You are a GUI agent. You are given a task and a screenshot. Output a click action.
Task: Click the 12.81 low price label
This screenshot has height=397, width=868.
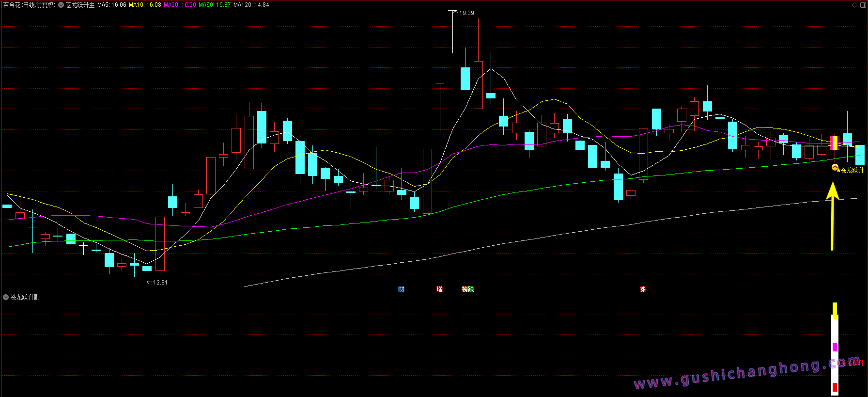pos(160,283)
